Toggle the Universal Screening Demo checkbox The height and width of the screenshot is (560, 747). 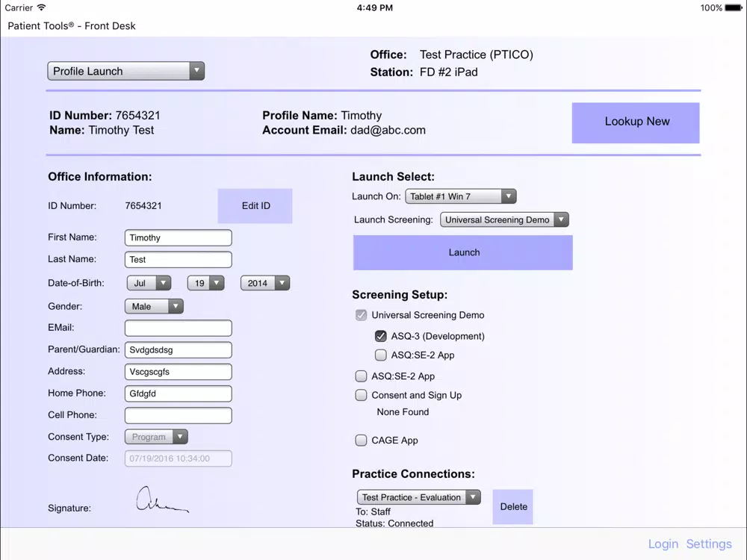coord(361,315)
